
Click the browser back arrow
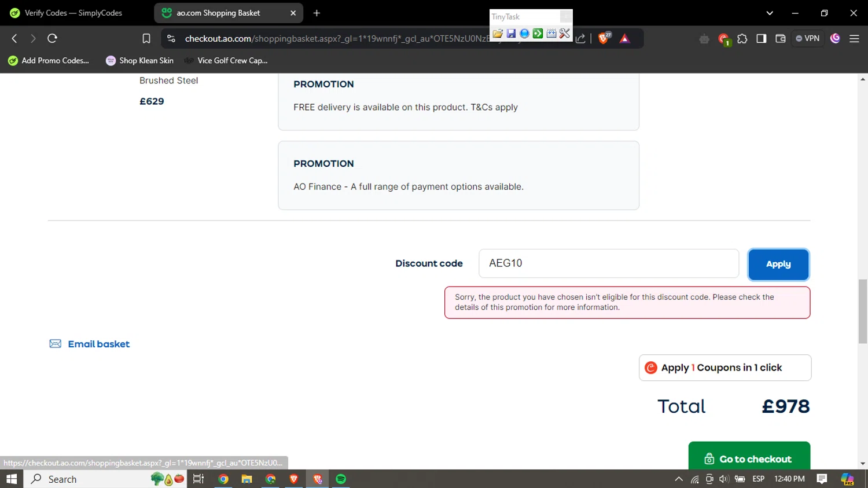point(14,38)
